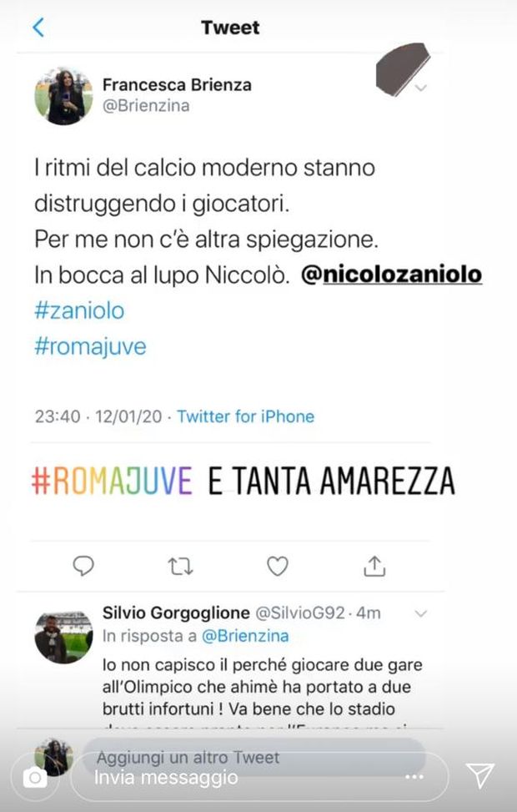Expand chevron menu on Silvio Gorgoglione's reply

[x=421, y=613]
